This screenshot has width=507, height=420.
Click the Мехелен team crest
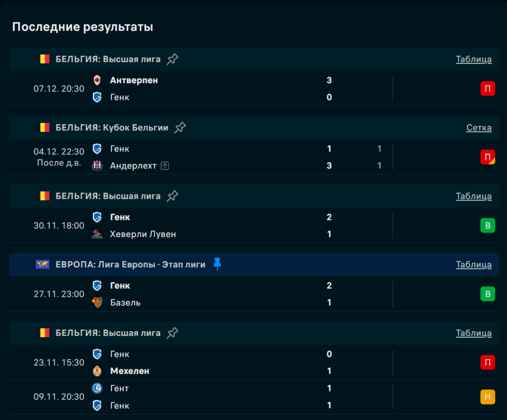coord(97,371)
